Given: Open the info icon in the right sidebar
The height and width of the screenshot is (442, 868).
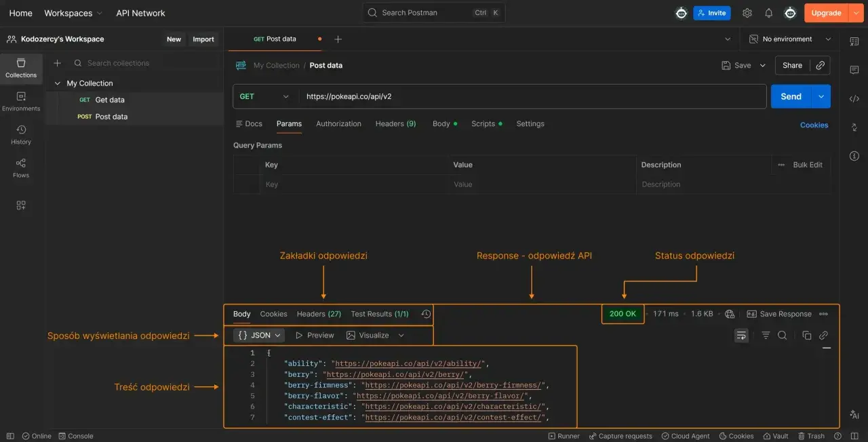Looking at the screenshot, I should [854, 156].
